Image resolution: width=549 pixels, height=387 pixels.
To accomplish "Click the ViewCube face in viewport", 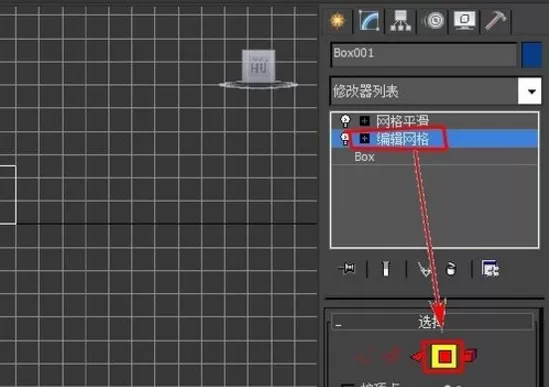I will click(x=259, y=66).
